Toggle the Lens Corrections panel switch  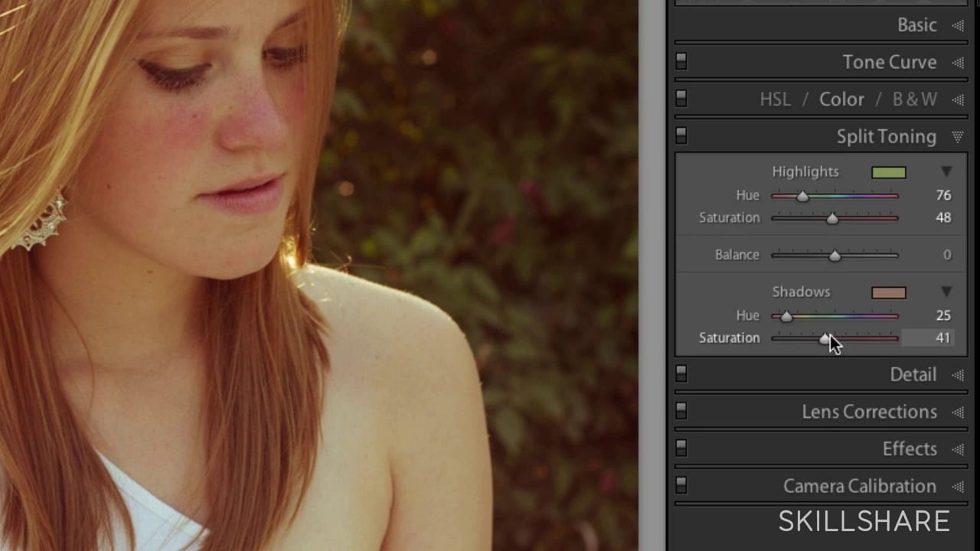point(681,412)
